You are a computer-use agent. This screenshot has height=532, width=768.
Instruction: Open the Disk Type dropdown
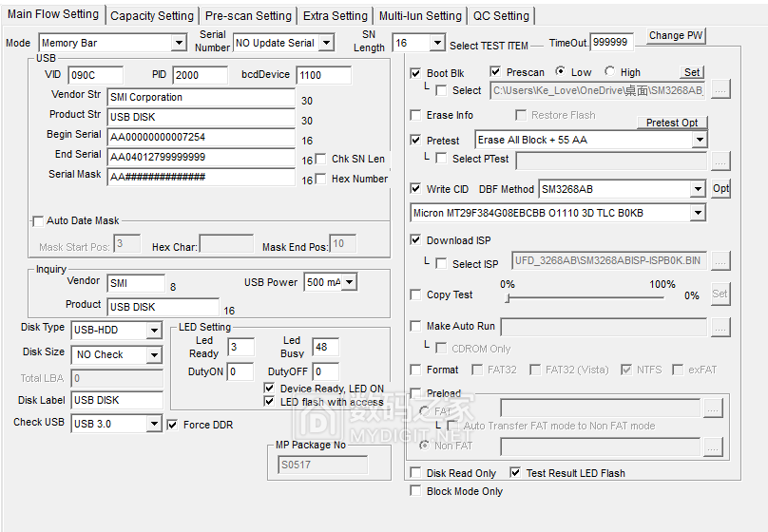154,331
